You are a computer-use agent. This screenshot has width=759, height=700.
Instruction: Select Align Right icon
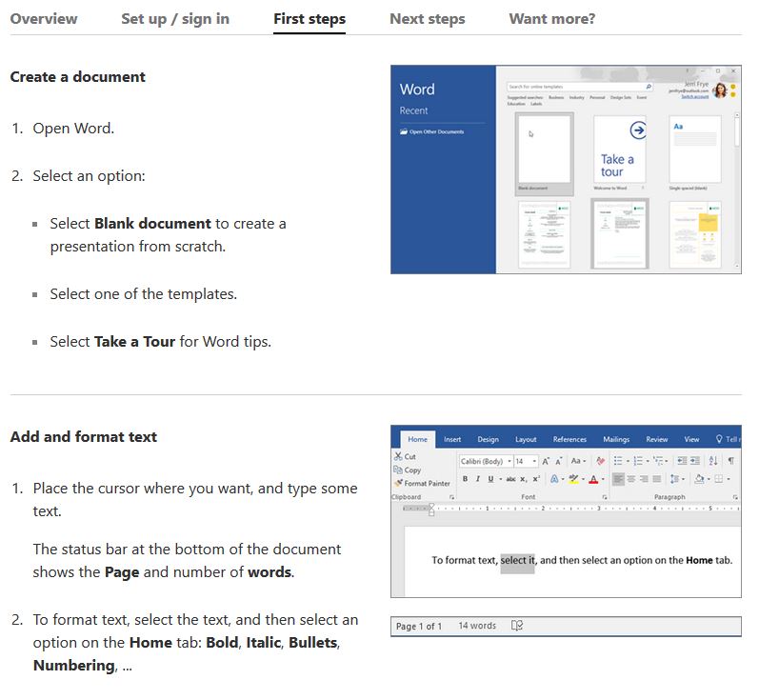(x=644, y=479)
